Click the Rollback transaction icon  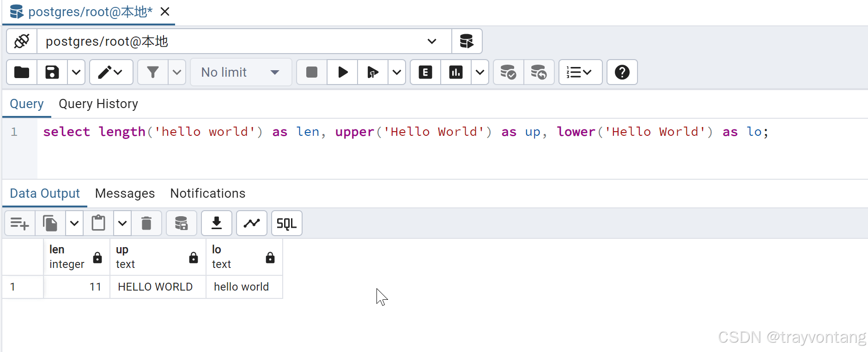[539, 72]
